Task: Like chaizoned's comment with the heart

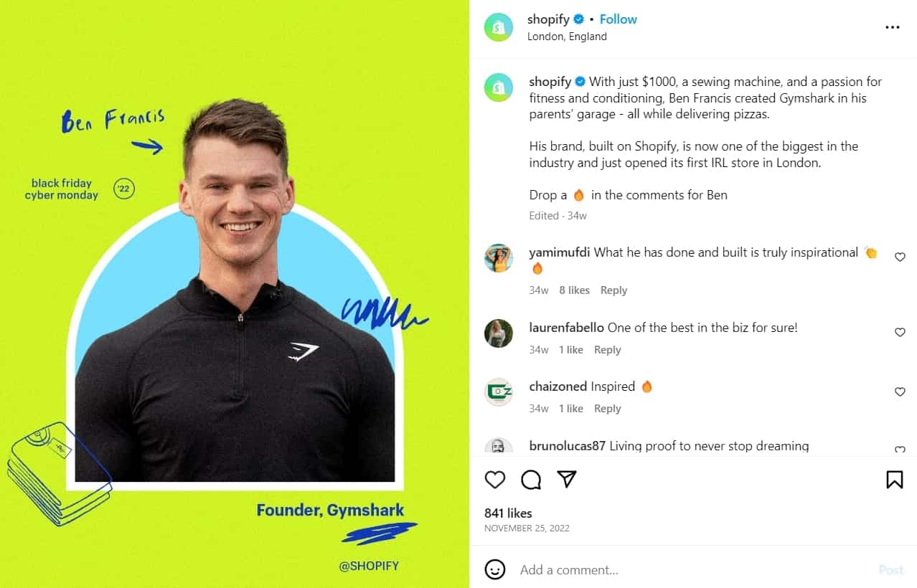Action: pos(900,392)
